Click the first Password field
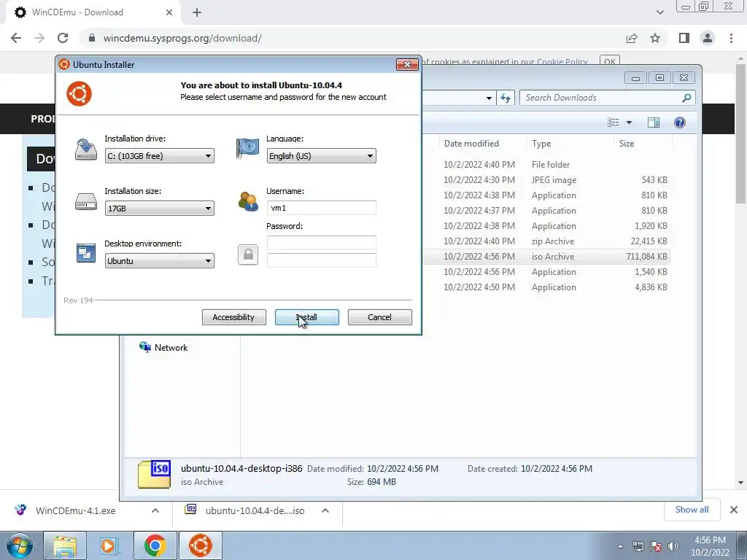This screenshot has width=747, height=560. pos(321,243)
